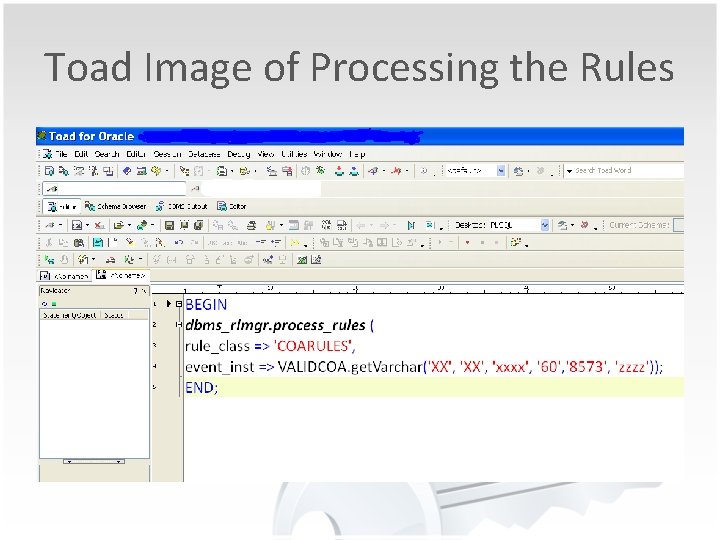The image size is (720, 540).
Task: Click the 'COARULES' string literal
Action: [315, 345]
